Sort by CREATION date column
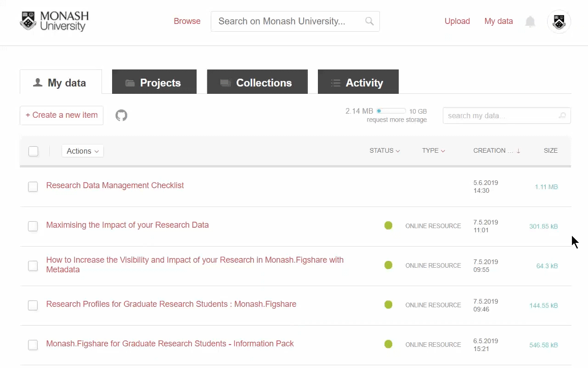This screenshot has width=588, height=368. point(497,150)
